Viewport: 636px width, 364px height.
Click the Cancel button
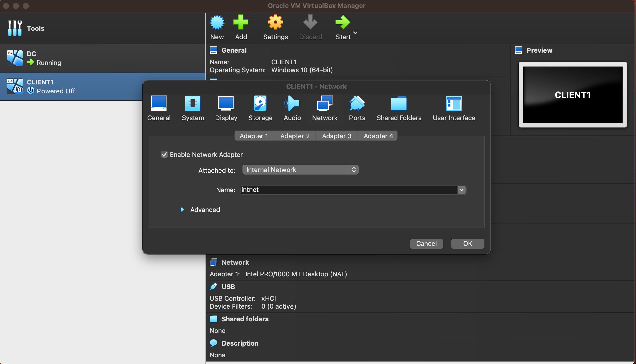[426, 244]
